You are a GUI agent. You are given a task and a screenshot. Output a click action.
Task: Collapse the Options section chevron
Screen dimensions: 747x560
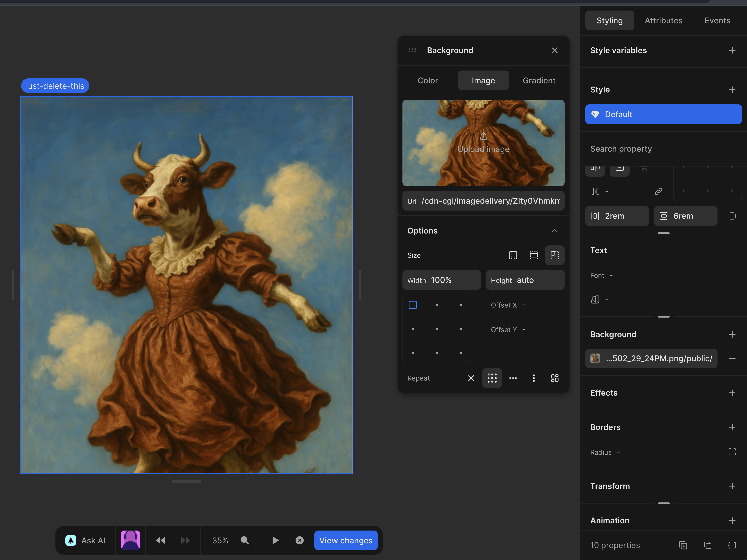(554, 231)
